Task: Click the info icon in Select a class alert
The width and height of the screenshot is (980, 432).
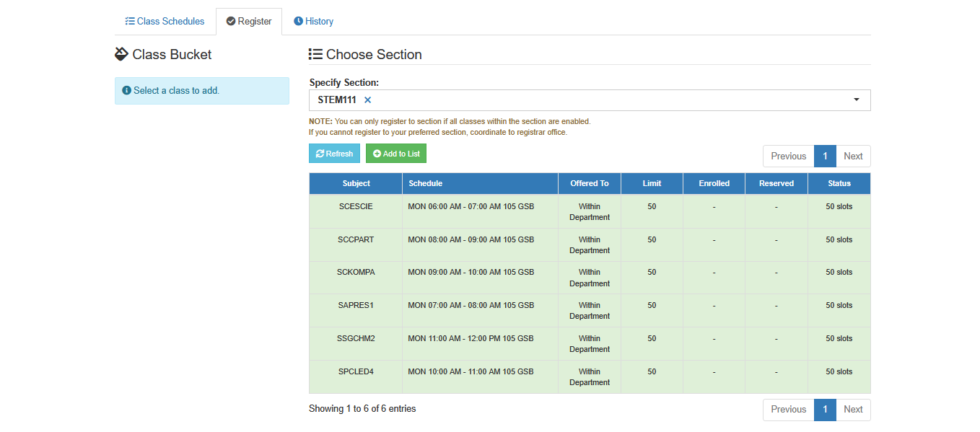Action: [126, 91]
